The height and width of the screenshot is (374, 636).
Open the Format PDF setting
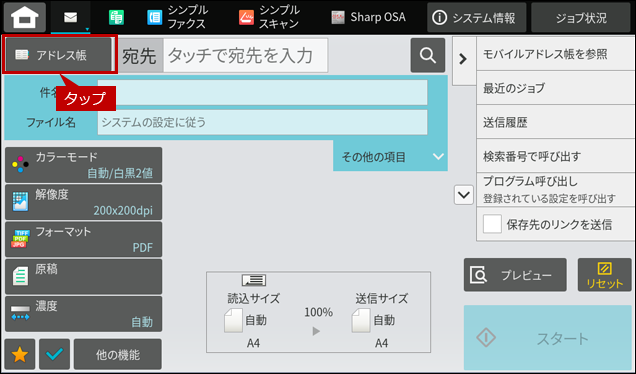tap(84, 239)
